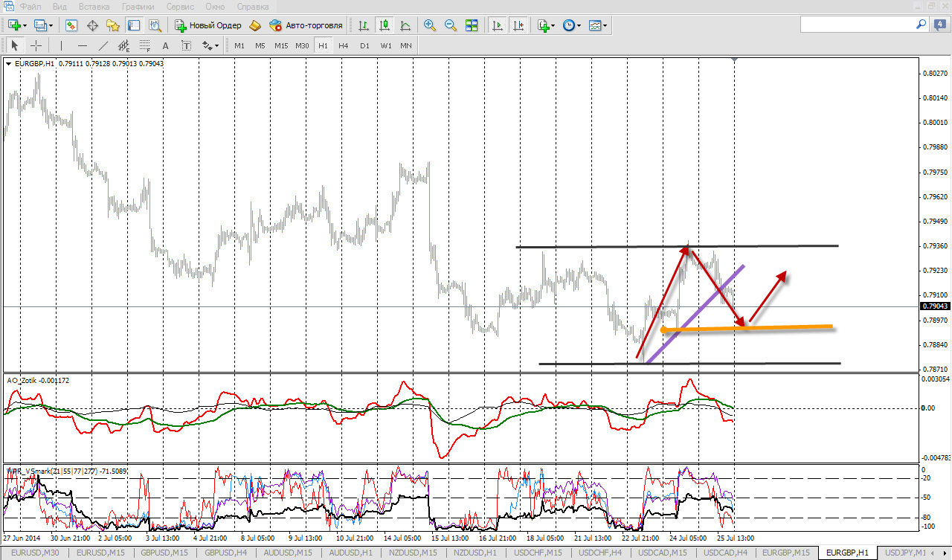The image size is (952, 560).
Task: Toggle the Navigator panel icon
Action: click(113, 25)
